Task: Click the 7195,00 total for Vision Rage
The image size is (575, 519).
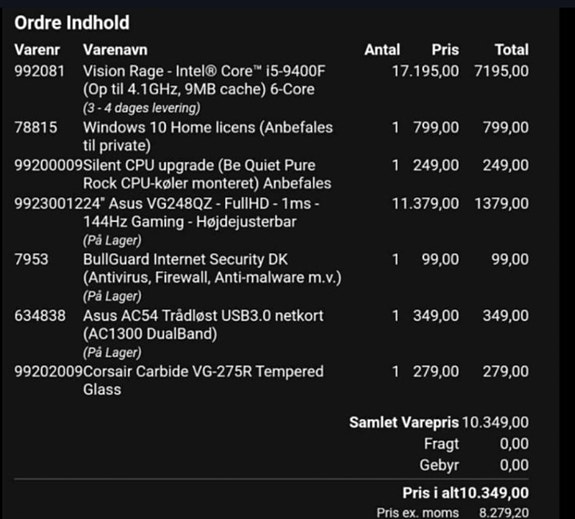Action: coord(502,71)
